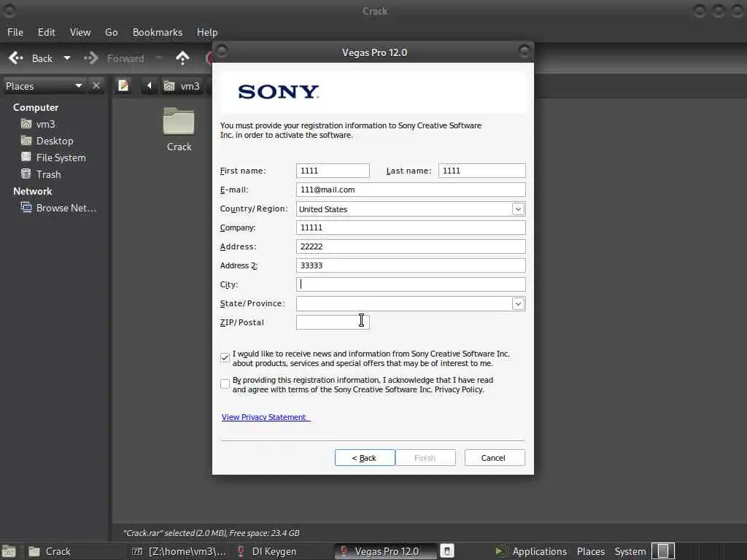Click the Forward button in file manager

115,58
